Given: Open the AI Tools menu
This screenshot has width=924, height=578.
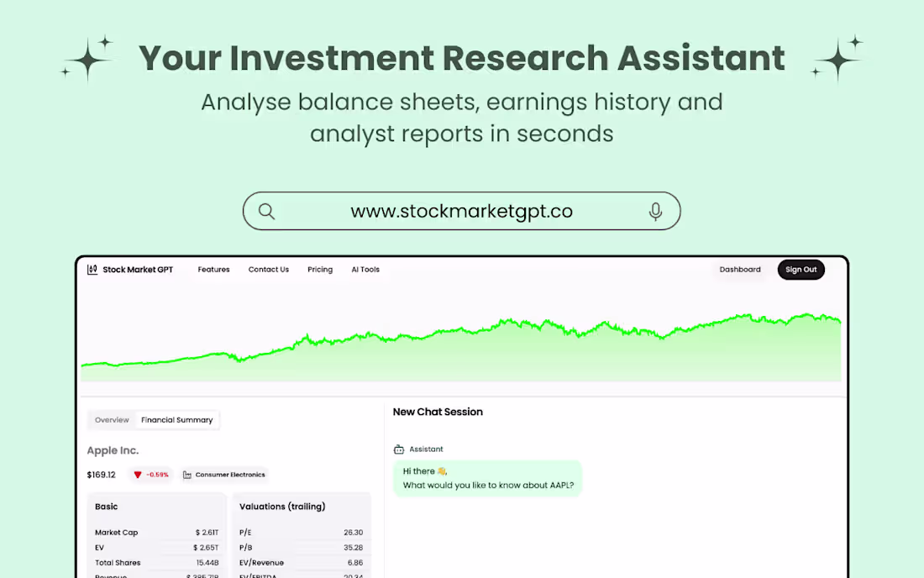Looking at the screenshot, I should (365, 270).
